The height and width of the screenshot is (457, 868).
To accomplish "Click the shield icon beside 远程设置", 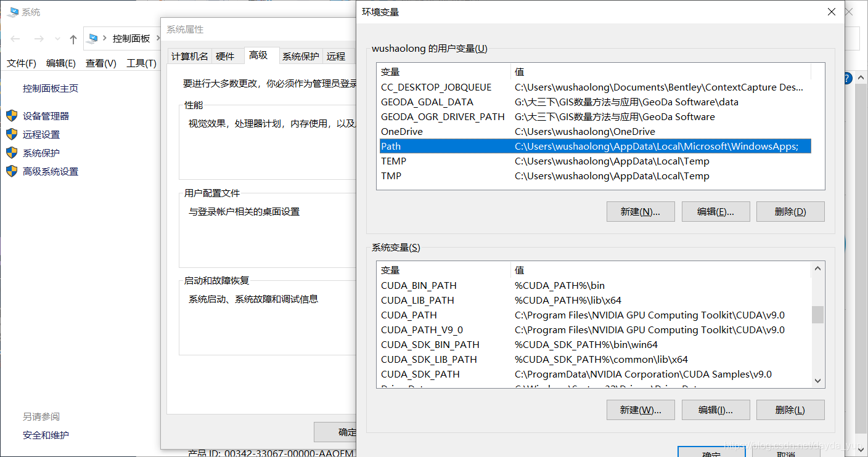I will [x=12, y=134].
